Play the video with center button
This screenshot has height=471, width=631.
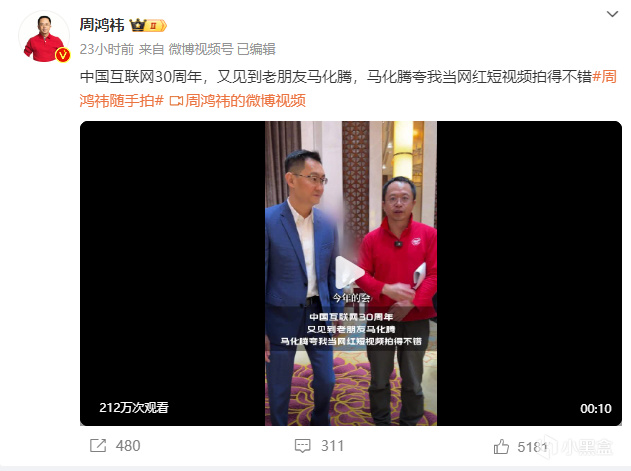point(350,273)
